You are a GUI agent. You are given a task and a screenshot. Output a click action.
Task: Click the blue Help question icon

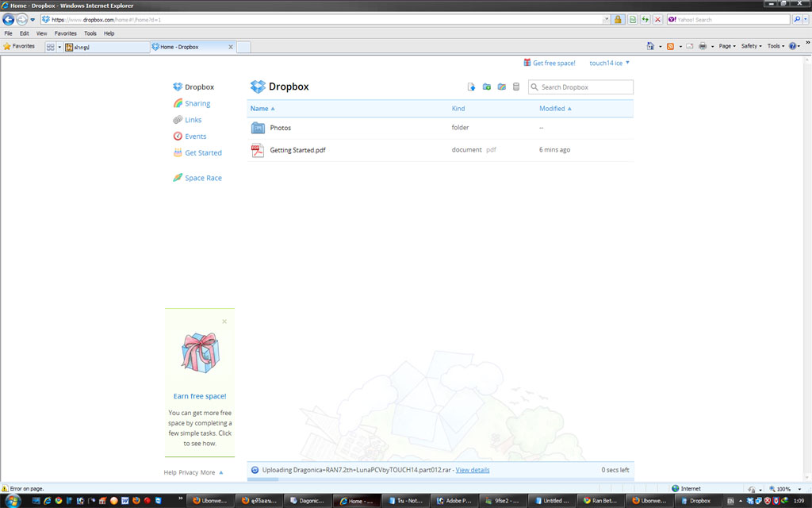[x=792, y=46]
